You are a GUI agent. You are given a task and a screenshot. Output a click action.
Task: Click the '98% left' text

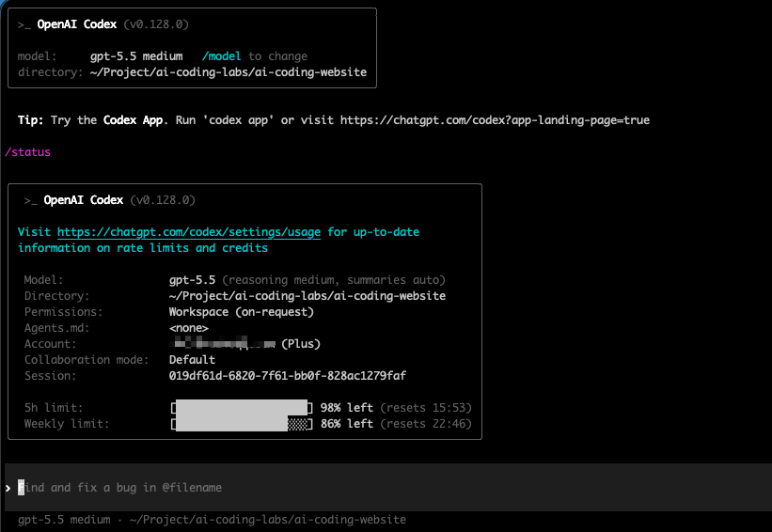point(347,408)
